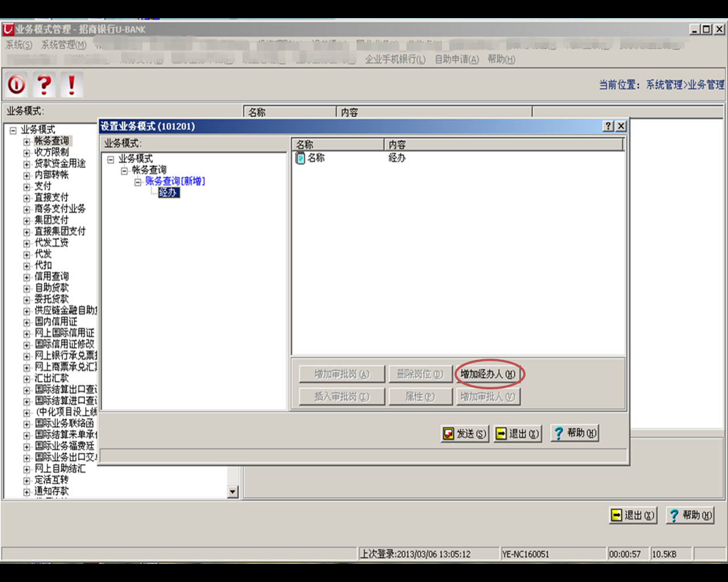
Task: Select 经办 in the dialog tree
Action: pyautogui.click(x=168, y=193)
